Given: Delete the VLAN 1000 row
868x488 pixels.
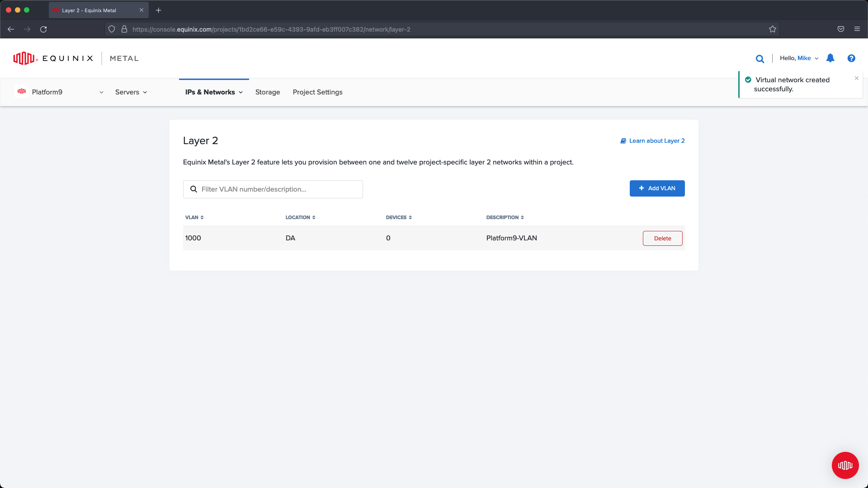Looking at the screenshot, I should click(x=662, y=239).
